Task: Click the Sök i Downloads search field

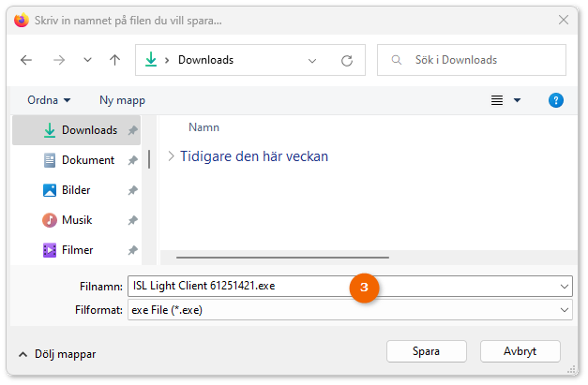Action: coord(472,60)
